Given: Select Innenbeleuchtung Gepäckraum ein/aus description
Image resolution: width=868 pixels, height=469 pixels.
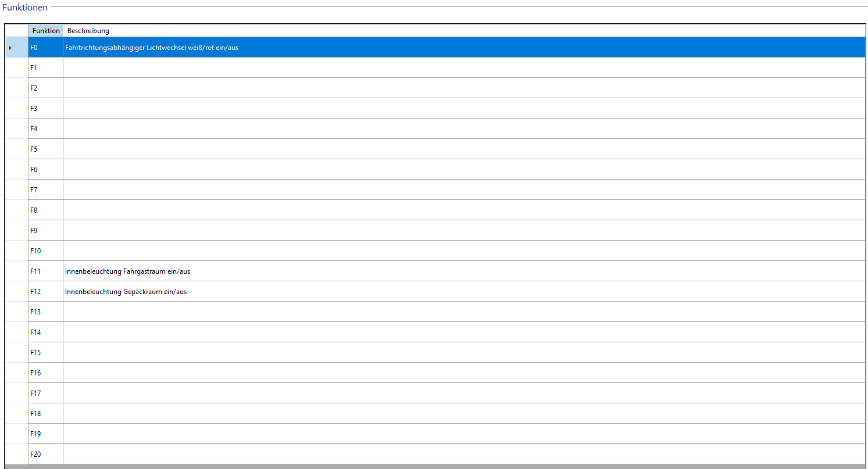Looking at the screenshot, I should 126,292.
